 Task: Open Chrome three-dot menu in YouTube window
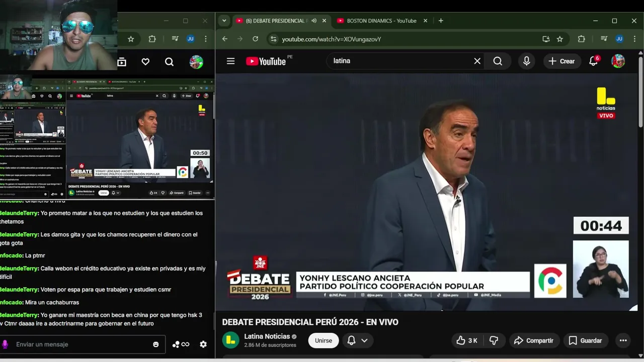pyautogui.click(x=634, y=39)
